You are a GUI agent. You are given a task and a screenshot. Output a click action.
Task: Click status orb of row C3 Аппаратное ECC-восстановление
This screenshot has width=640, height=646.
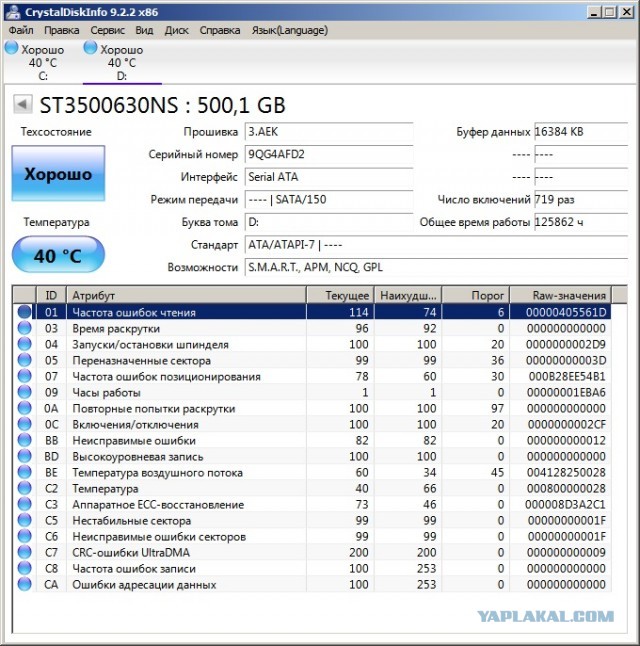(x=24, y=504)
